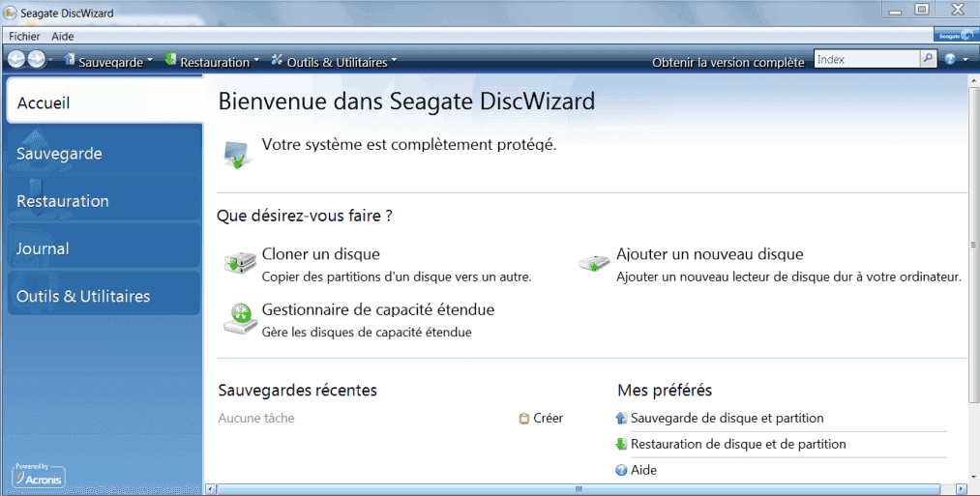Click the Restauration toolbar icon

pyautogui.click(x=170, y=59)
